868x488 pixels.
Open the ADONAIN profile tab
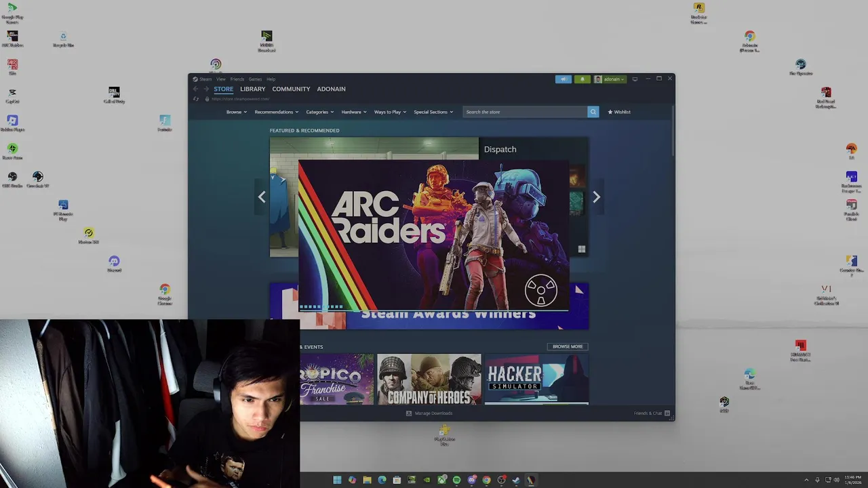[331, 89]
